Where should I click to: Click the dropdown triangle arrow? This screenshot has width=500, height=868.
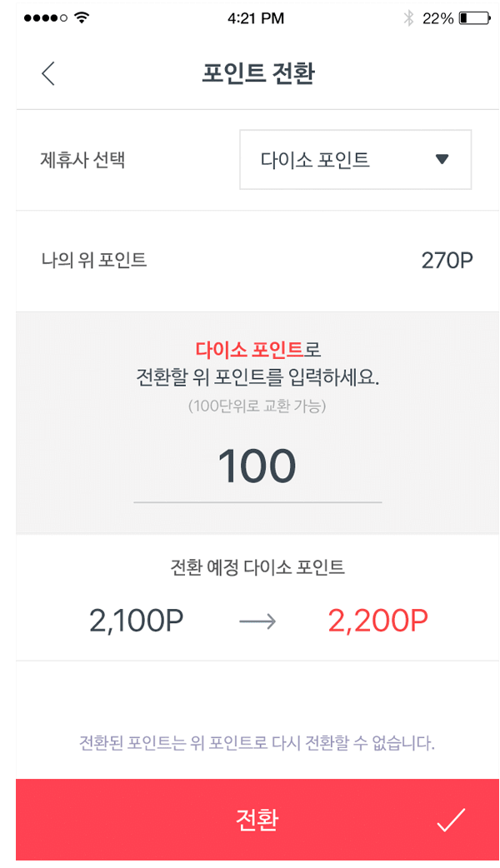pyautogui.click(x=442, y=159)
